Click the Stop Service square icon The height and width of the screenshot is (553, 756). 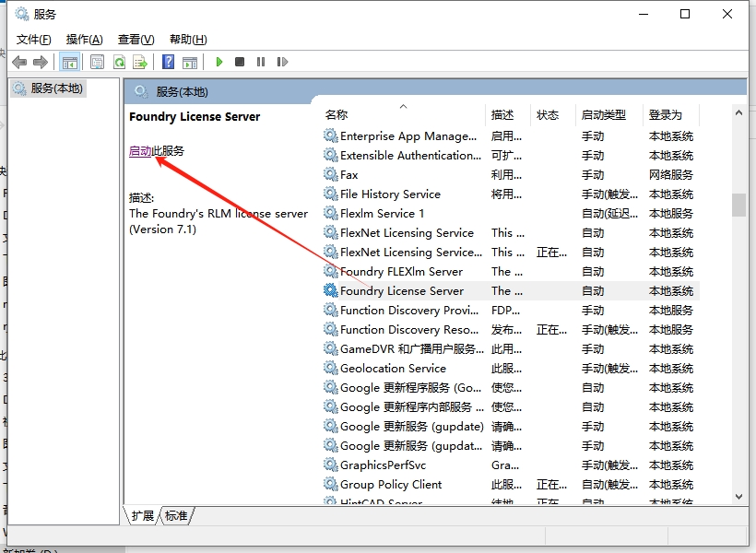point(240,62)
